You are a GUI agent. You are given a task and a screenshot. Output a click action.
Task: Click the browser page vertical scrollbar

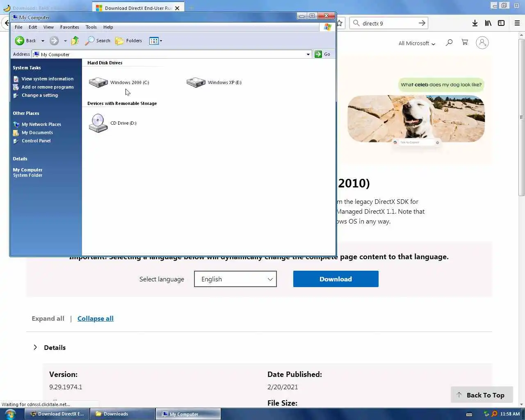[521, 117]
